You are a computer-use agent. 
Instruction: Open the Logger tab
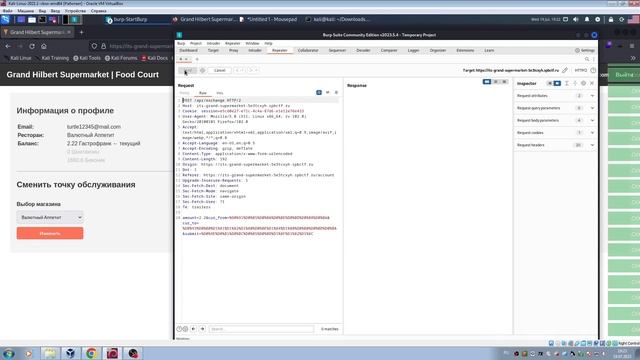coord(413,50)
